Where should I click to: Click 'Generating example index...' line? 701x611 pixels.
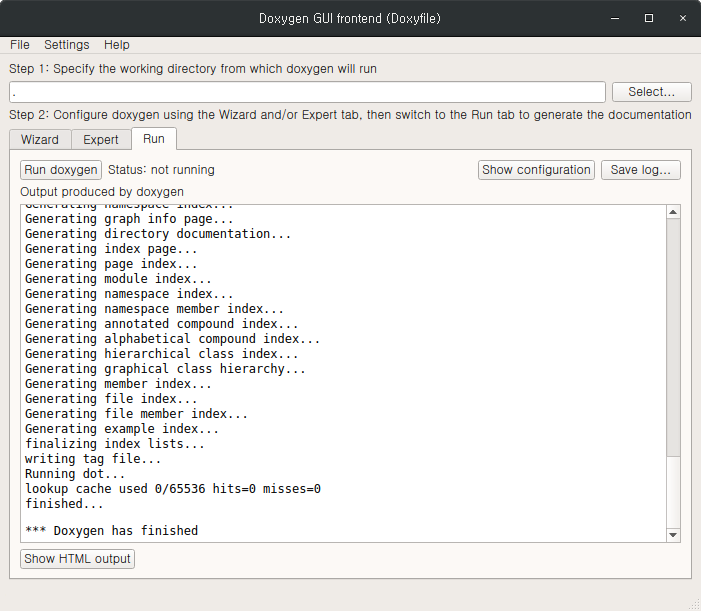pyautogui.click(x=122, y=429)
